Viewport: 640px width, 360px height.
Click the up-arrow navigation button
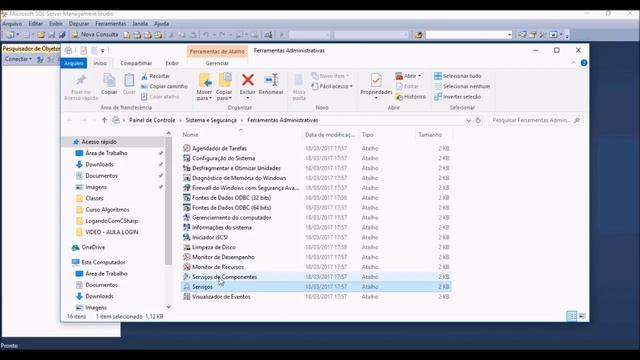click(x=104, y=120)
